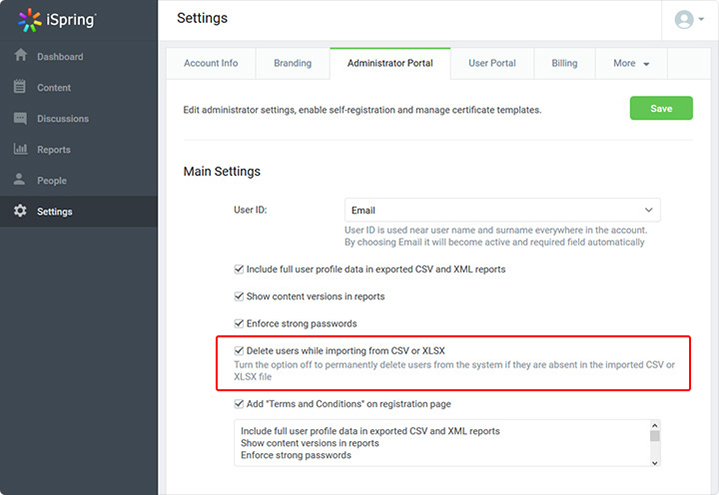Open Content in the sidebar
The width and height of the screenshot is (719, 495).
point(78,88)
